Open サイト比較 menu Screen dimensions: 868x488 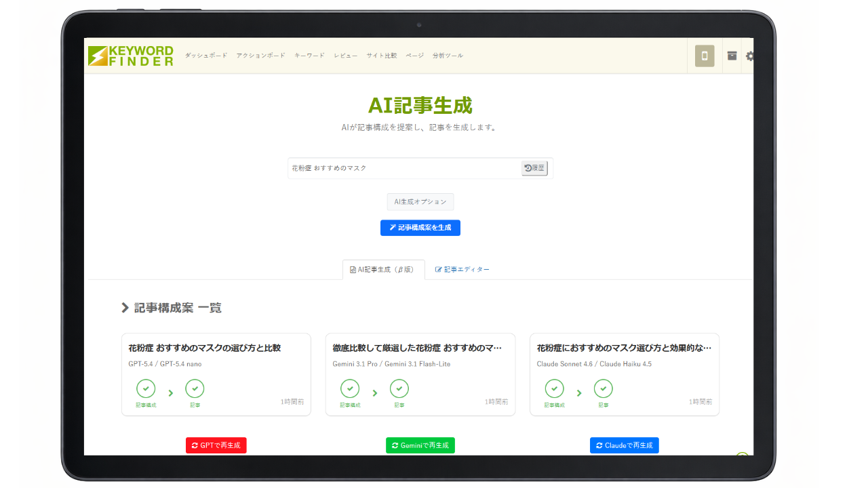click(x=382, y=56)
